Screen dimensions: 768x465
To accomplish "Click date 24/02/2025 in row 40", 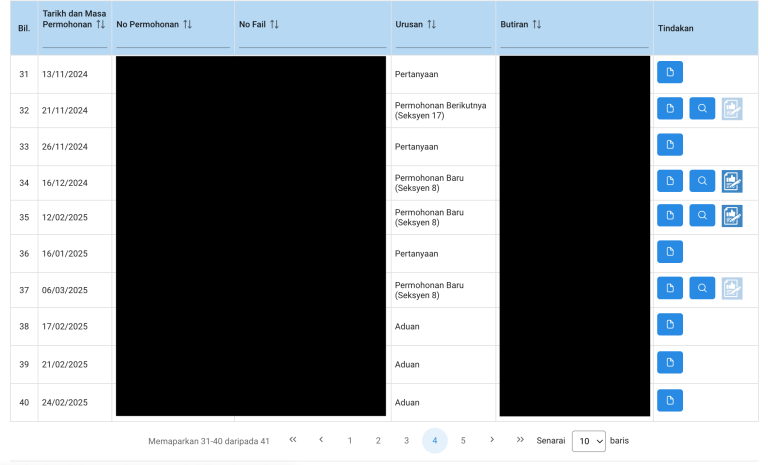I will click(x=65, y=403).
